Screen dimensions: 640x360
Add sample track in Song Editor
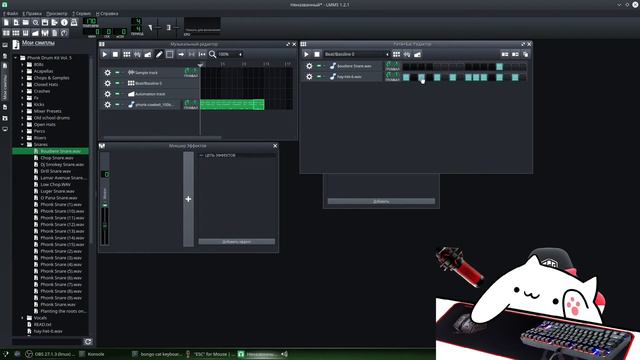(138, 54)
